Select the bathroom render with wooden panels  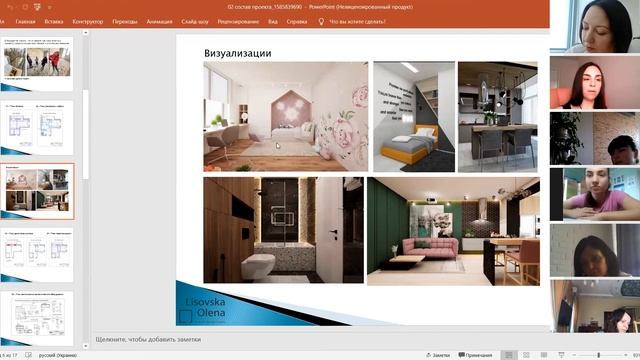(283, 230)
